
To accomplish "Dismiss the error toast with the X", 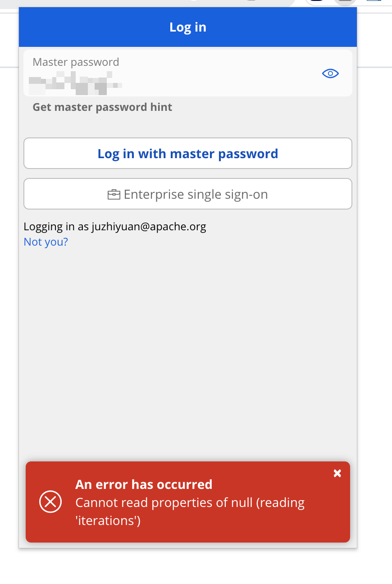I will point(337,473).
